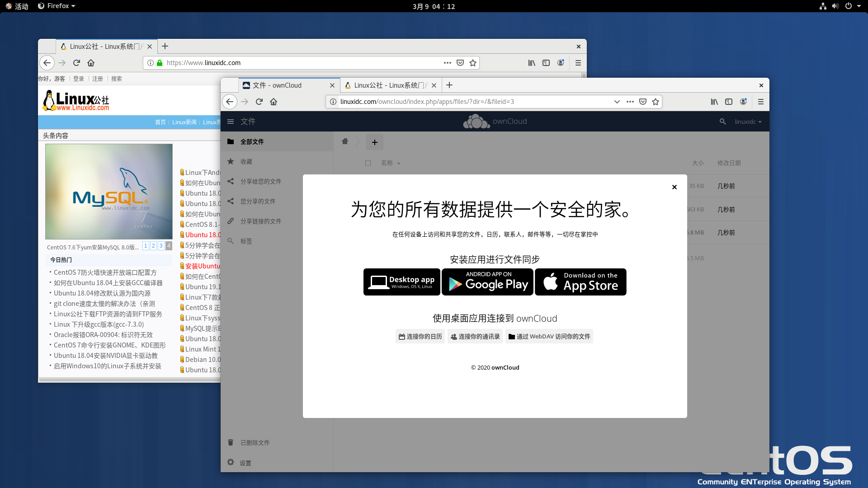
Task: Click 连接你的日历 button
Action: pyautogui.click(x=420, y=336)
